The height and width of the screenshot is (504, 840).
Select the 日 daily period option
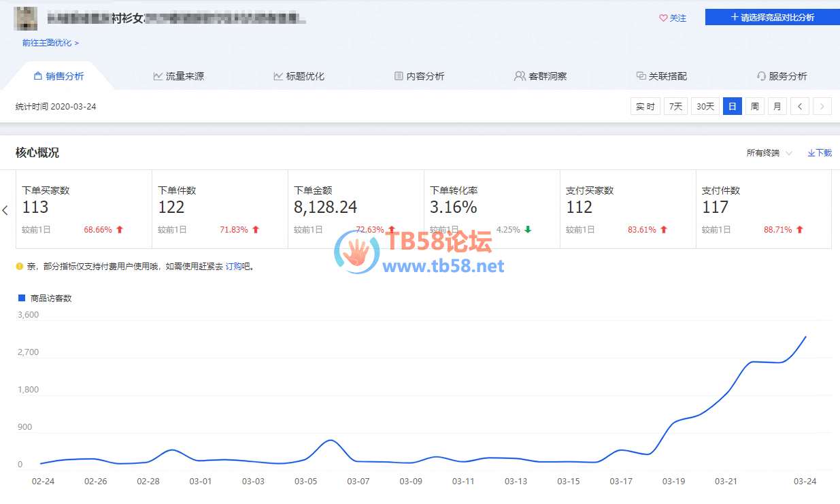[x=733, y=106]
